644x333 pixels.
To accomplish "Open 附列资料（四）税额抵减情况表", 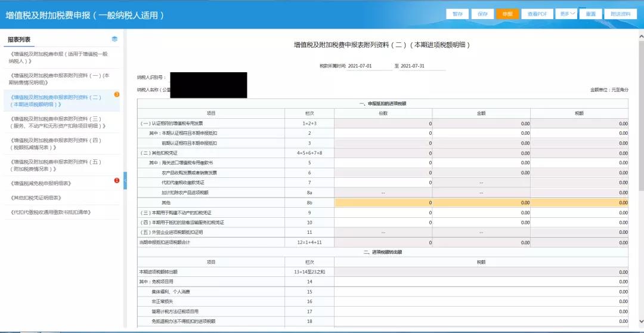I will [58, 144].
